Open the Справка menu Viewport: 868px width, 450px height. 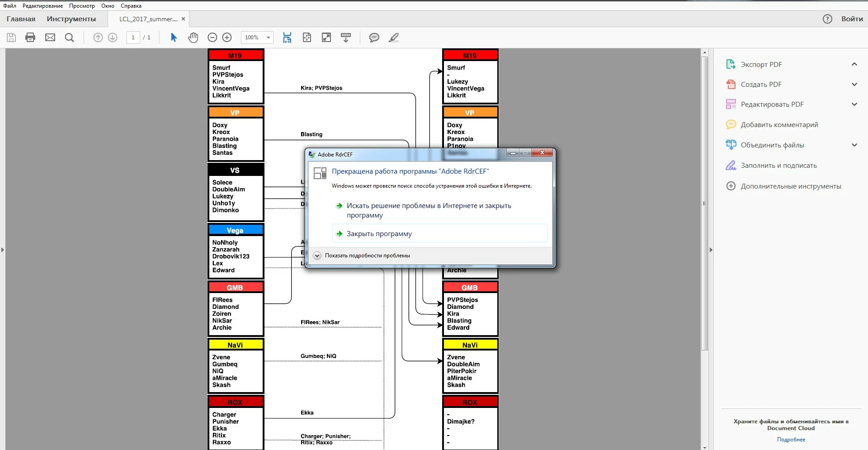[x=131, y=6]
